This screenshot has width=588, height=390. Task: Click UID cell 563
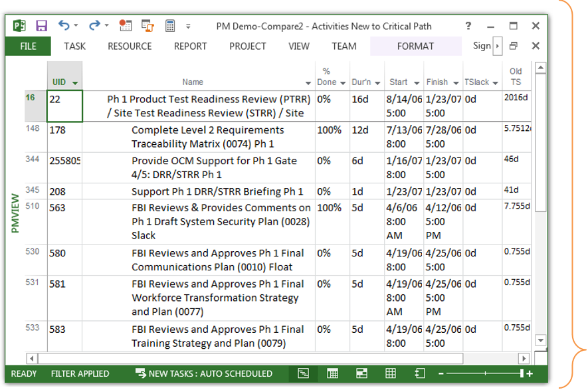(64, 222)
